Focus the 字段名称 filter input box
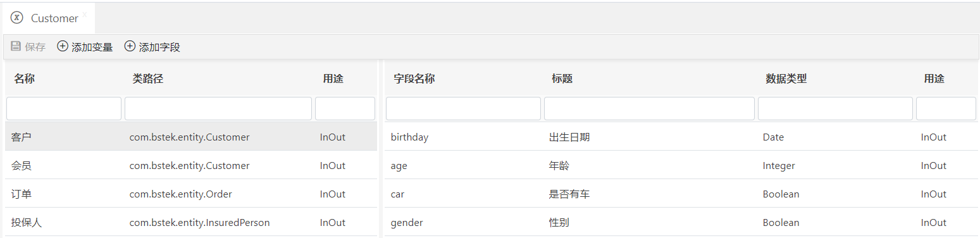The image size is (980, 238). click(463, 109)
